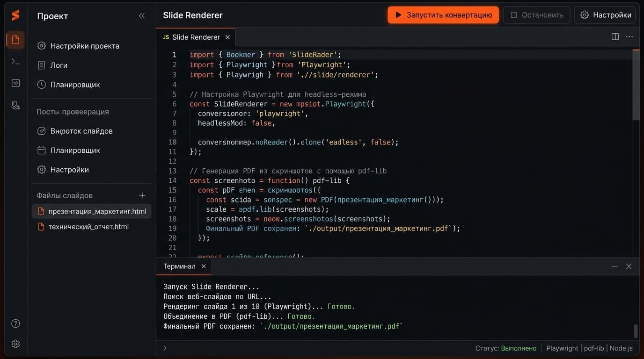Click the help question-mark icon at bottom left
This screenshot has width=644, height=359.
(15, 323)
